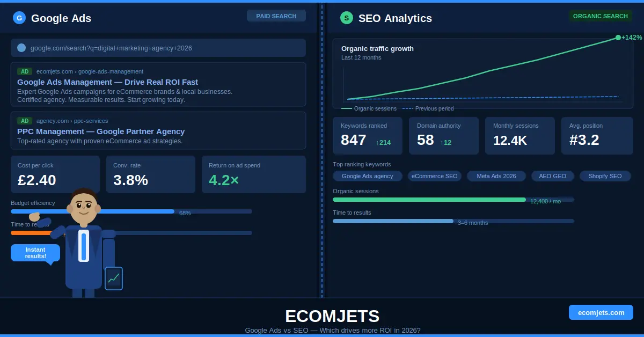644x337 pixels.
Task: Click the Conv. rate 3.8% card
Action: click(x=151, y=174)
